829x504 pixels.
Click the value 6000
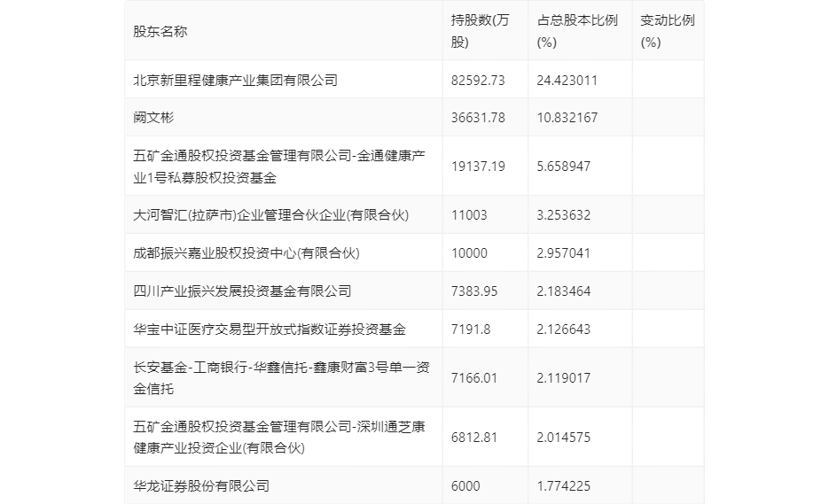pyautogui.click(x=465, y=486)
